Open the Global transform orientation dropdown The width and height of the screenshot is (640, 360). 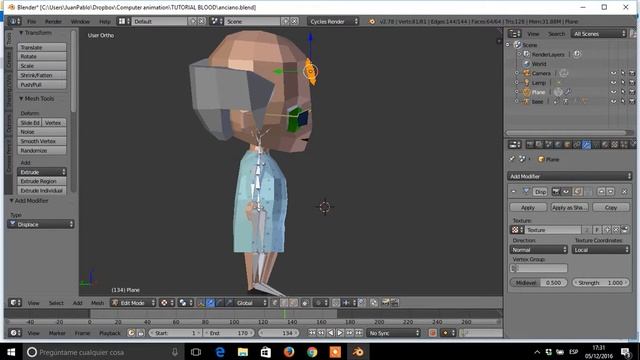[x=251, y=302]
